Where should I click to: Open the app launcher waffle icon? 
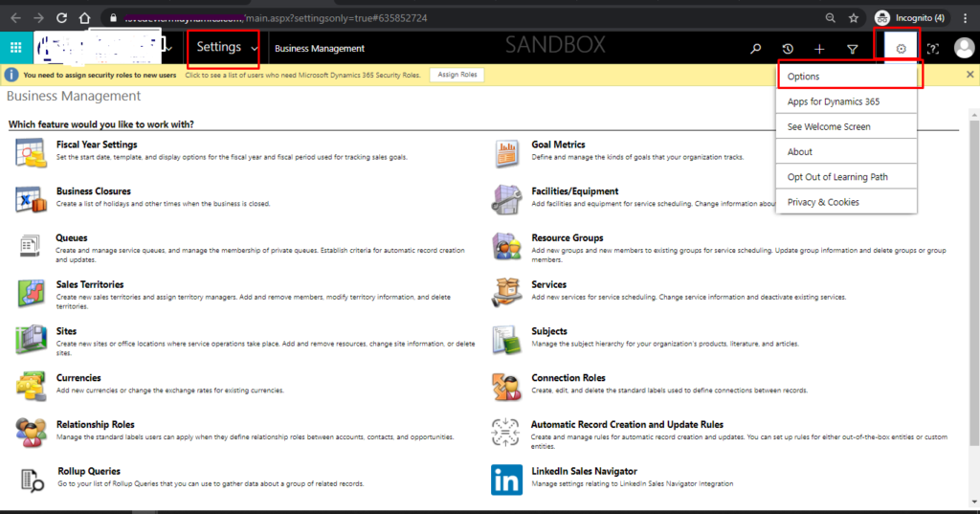(x=16, y=48)
